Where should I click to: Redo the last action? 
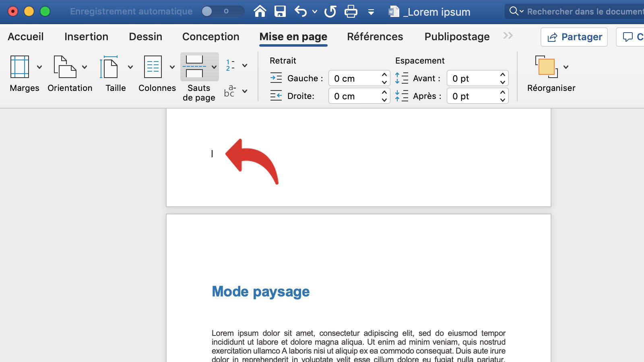pos(330,11)
